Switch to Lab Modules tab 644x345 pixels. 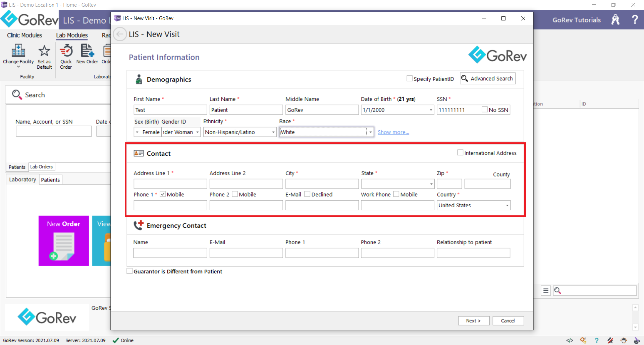tap(72, 35)
